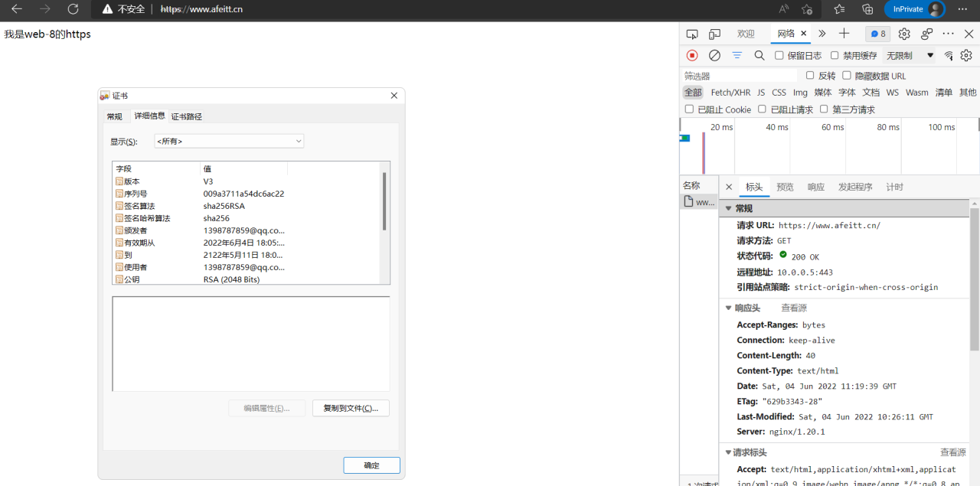This screenshot has width=980, height=486.
Task: Click 复制到文件 button
Action: pyautogui.click(x=351, y=408)
